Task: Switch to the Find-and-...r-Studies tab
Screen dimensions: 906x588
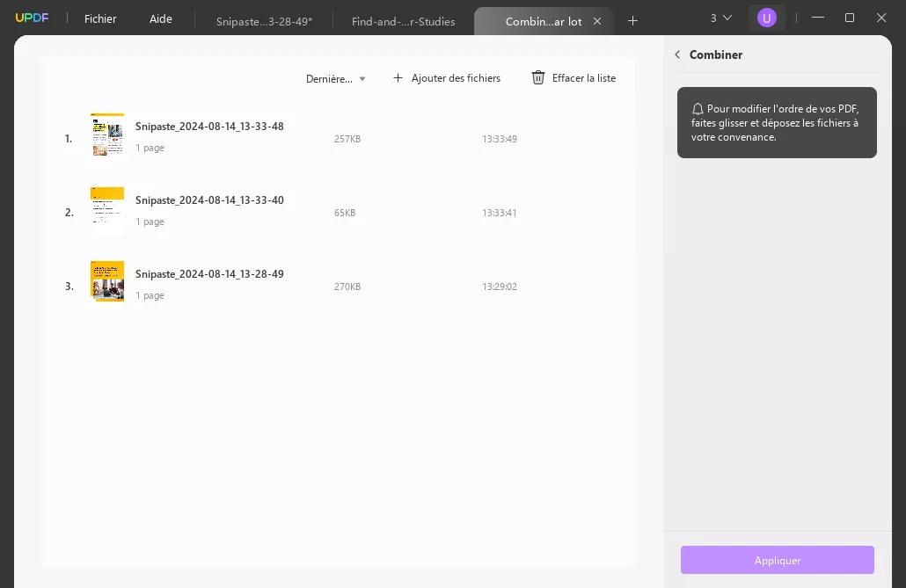Action: [x=403, y=22]
